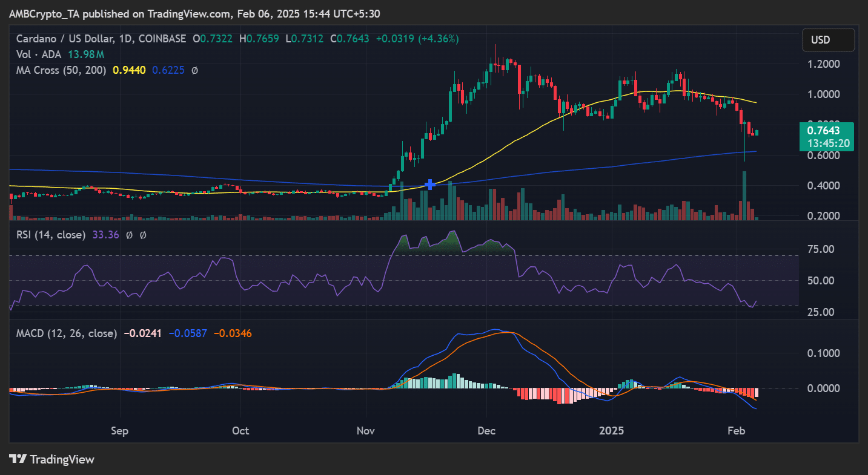Image resolution: width=868 pixels, height=475 pixels.
Task: Click the signal line value −0.0346
Action: click(x=233, y=333)
